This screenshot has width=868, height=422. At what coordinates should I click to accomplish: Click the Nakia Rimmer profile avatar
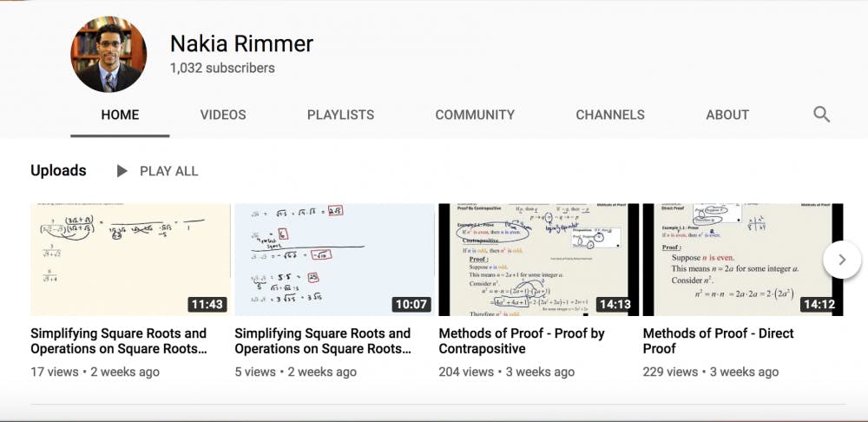108,54
